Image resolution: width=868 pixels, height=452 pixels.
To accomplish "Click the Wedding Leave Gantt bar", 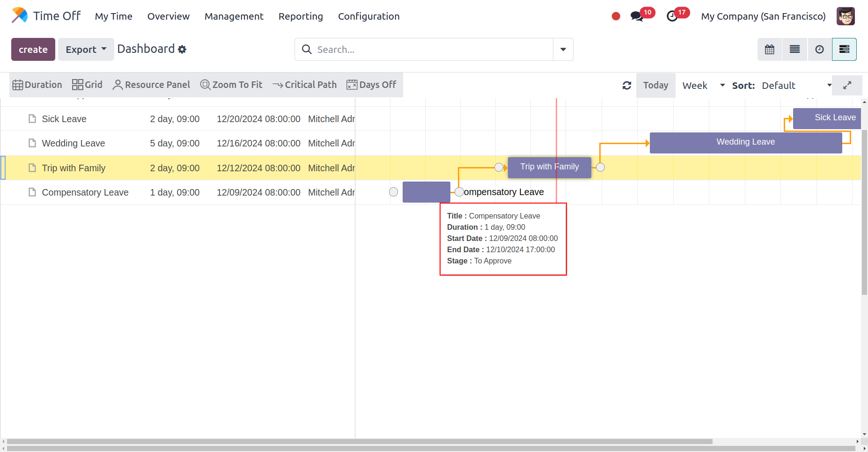I will [745, 142].
